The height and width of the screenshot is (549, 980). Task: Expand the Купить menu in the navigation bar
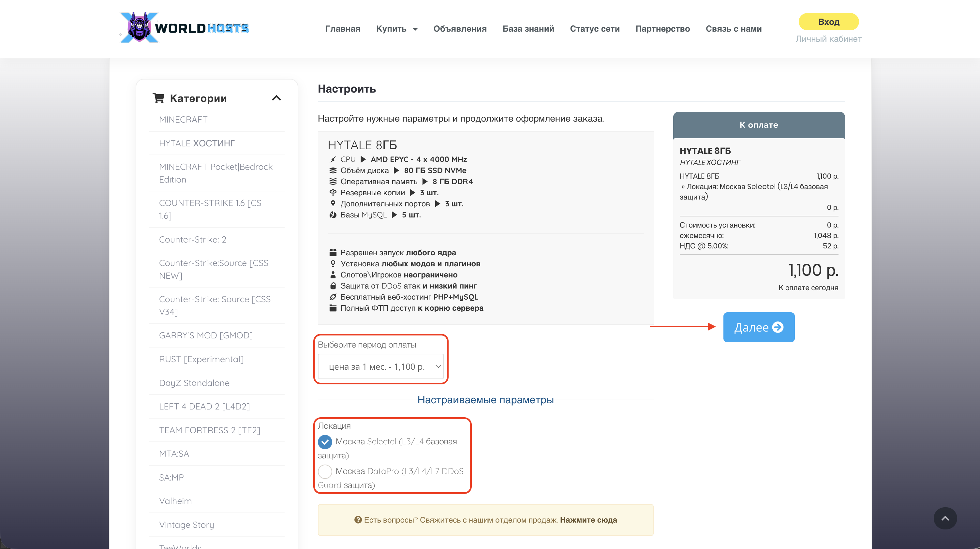point(396,29)
